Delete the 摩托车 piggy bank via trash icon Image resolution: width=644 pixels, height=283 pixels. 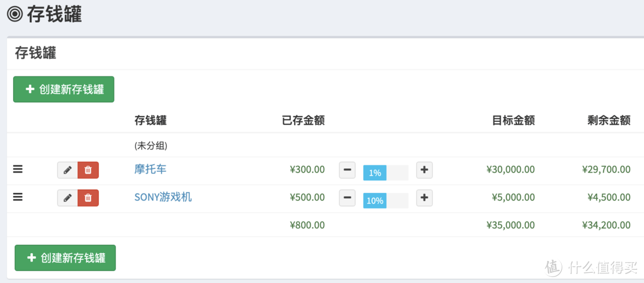pos(88,170)
